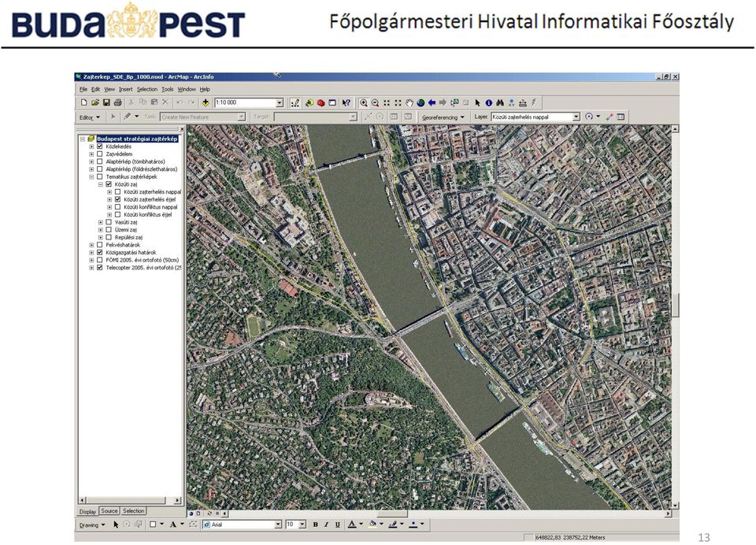Open the Edit menu

96,89
